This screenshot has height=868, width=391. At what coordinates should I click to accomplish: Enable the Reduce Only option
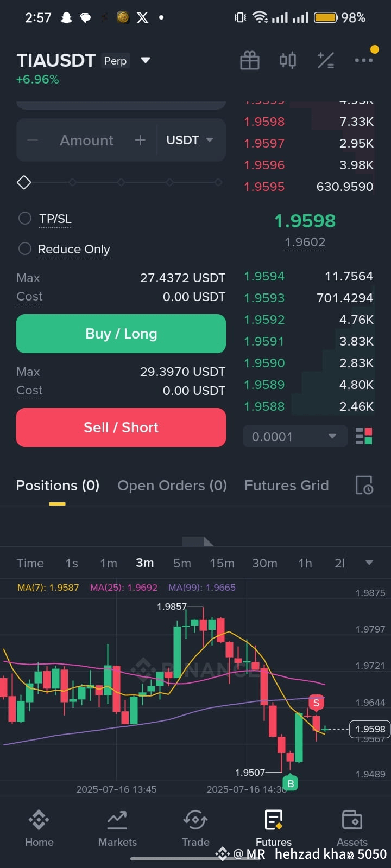(25, 249)
